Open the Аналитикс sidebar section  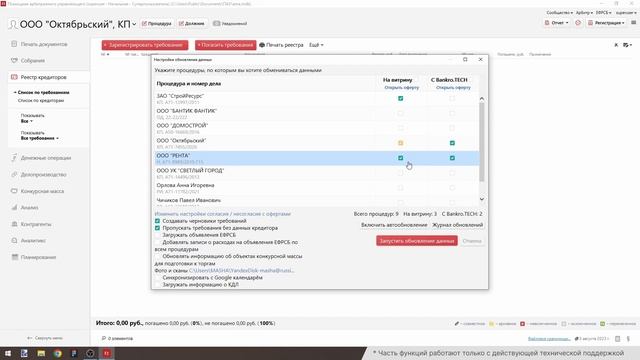[29, 240]
